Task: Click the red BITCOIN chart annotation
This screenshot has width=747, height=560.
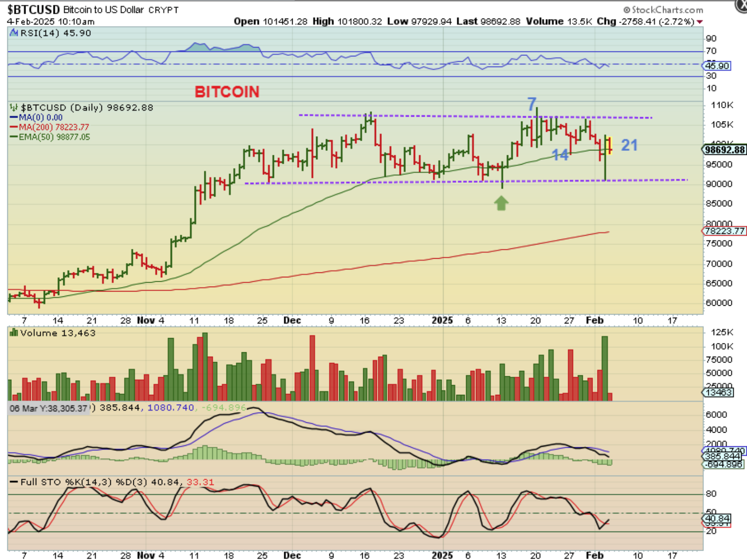Action: point(227,92)
